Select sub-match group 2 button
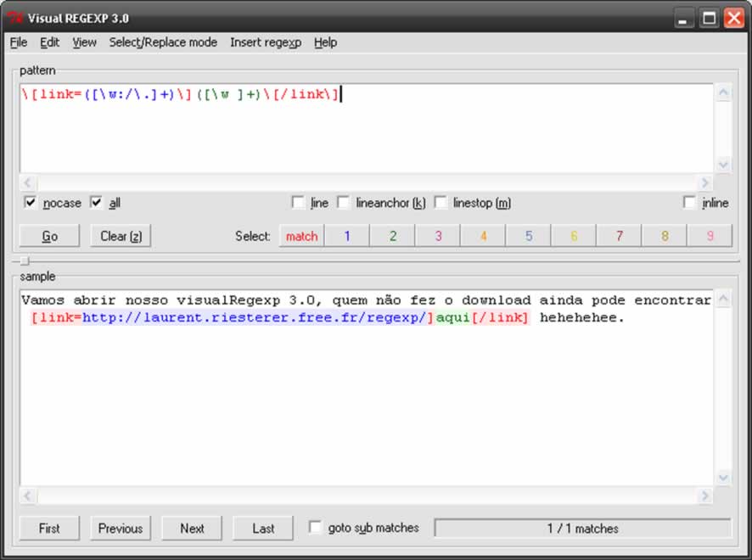Image resolution: width=752 pixels, height=560 pixels. tap(392, 236)
